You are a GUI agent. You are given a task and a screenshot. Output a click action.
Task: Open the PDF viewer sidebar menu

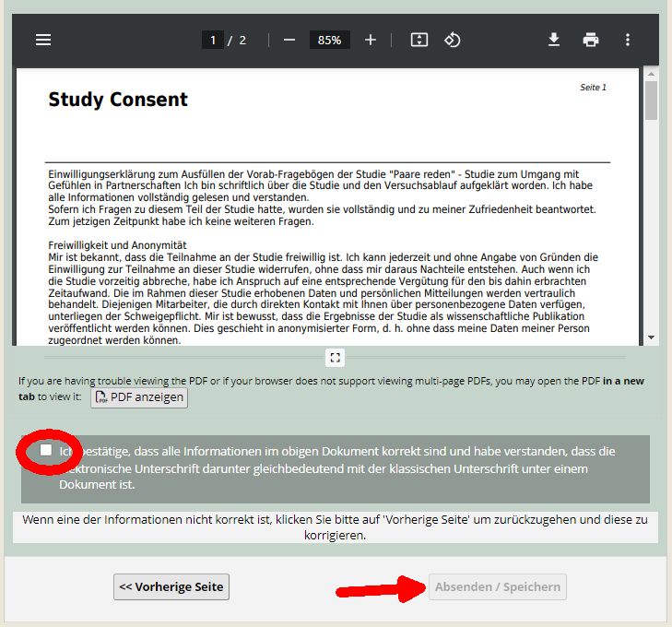tap(43, 40)
